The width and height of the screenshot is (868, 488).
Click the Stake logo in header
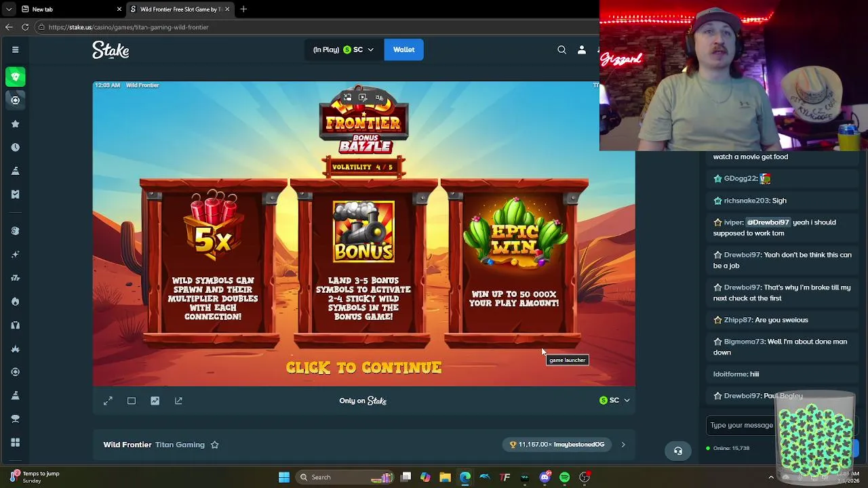[x=111, y=50]
